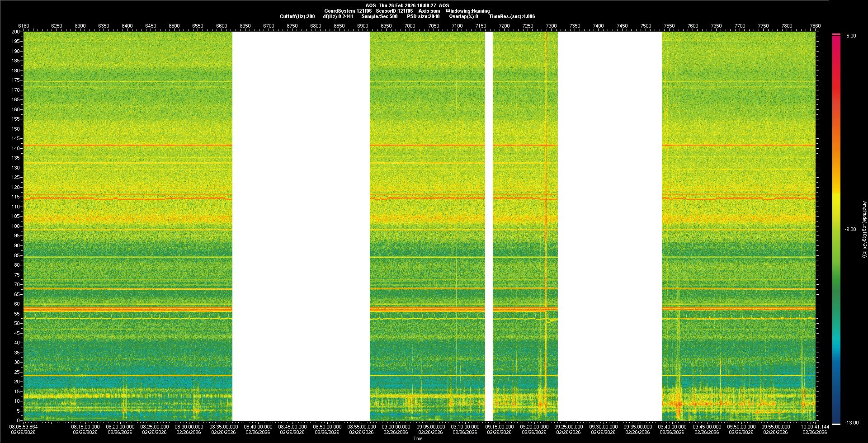Click the -13.00 label beside the colorbar

click(851, 423)
